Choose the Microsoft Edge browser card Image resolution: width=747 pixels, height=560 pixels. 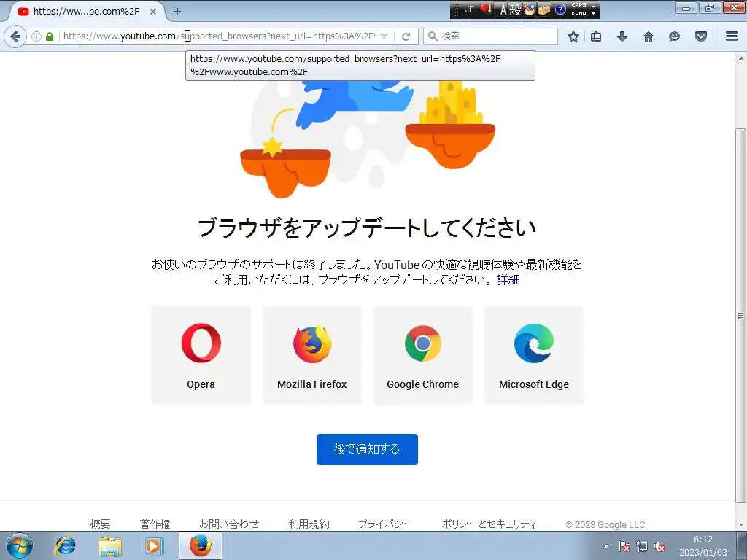(534, 355)
